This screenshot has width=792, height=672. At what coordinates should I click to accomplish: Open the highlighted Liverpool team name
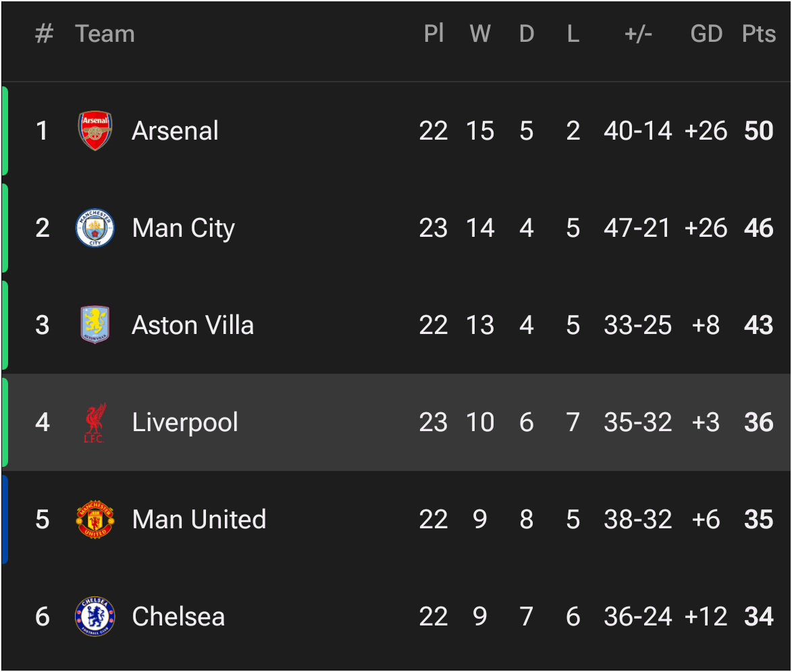point(185,422)
